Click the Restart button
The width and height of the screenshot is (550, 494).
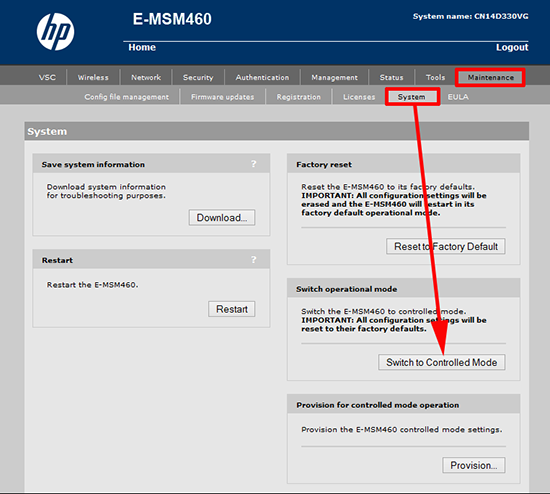point(232,309)
